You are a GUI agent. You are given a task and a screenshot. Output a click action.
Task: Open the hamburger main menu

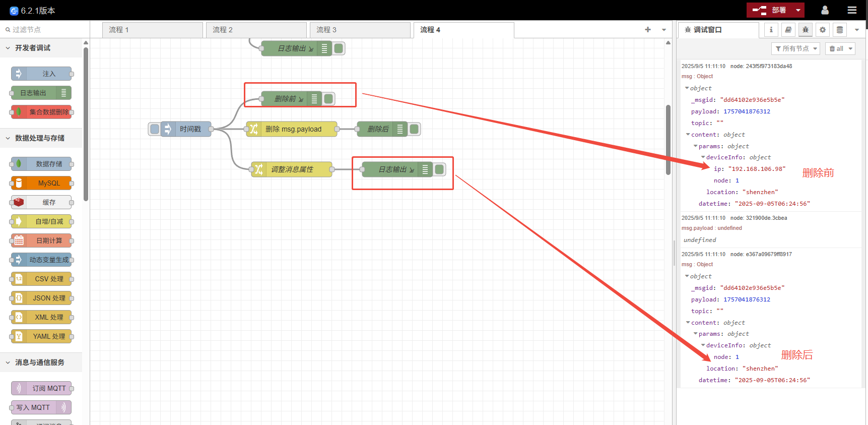pyautogui.click(x=852, y=10)
